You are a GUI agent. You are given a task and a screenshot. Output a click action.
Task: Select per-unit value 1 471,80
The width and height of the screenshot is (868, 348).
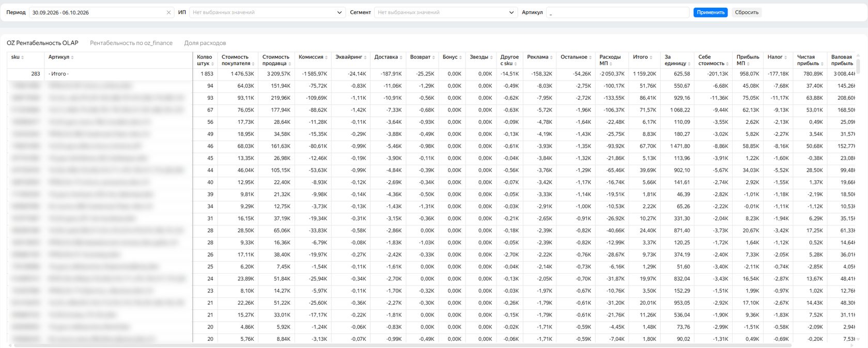click(680, 146)
